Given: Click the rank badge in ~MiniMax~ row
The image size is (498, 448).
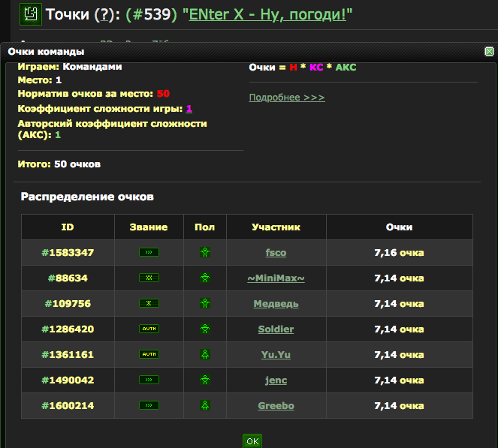Looking at the screenshot, I should click(149, 278).
